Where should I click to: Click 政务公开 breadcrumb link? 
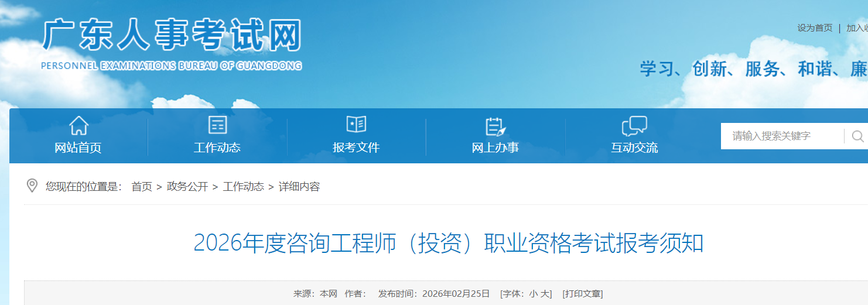(187, 187)
